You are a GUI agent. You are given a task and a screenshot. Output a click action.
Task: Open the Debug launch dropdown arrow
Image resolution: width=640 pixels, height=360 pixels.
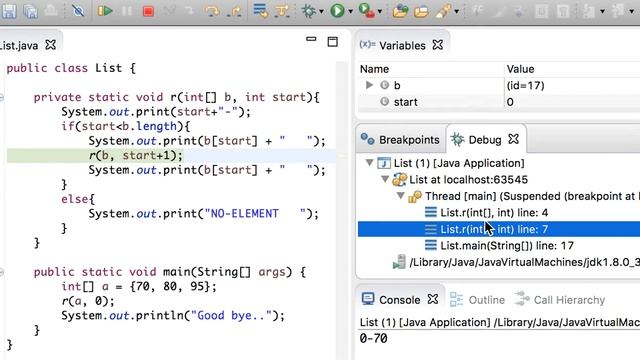321,11
